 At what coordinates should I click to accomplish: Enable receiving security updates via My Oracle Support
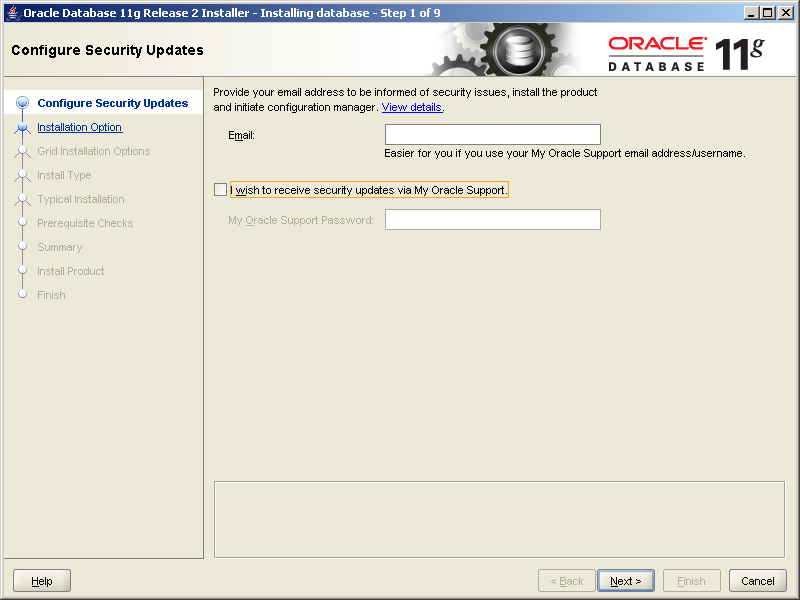point(220,190)
